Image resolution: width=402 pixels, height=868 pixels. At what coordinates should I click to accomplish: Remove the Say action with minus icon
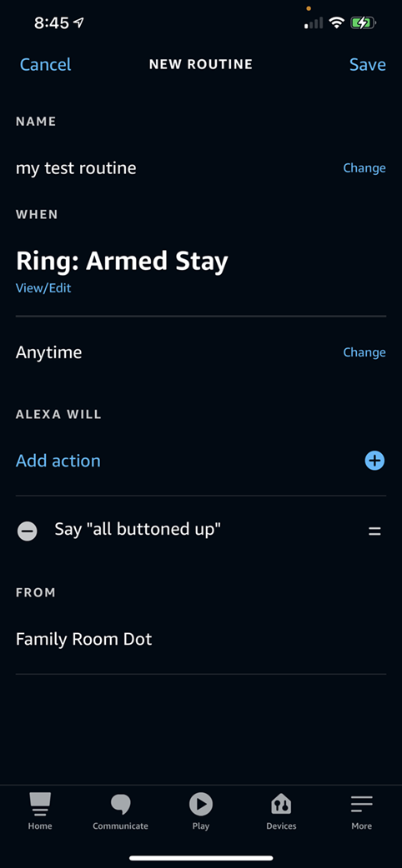pyautogui.click(x=27, y=531)
